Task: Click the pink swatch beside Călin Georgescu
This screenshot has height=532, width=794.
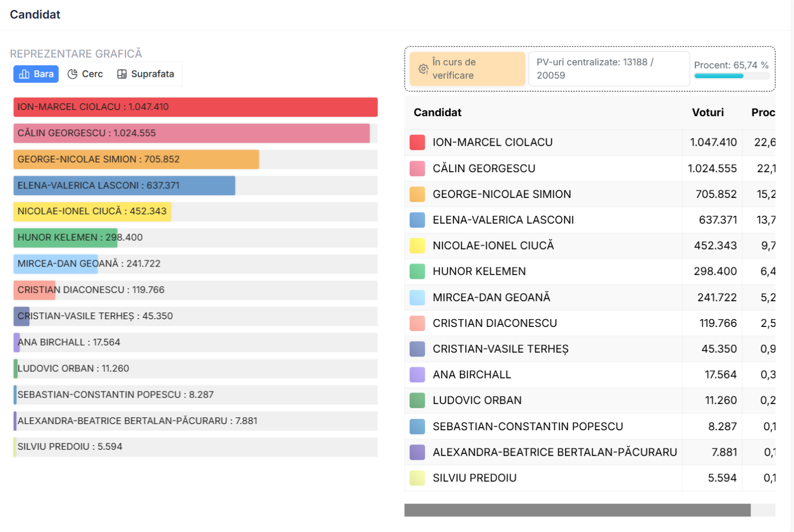Action: point(417,168)
